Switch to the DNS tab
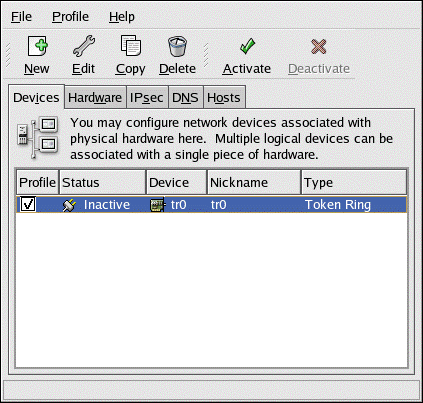Image resolution: width=423 pixels, height=403 pixels. coord(185,98)
